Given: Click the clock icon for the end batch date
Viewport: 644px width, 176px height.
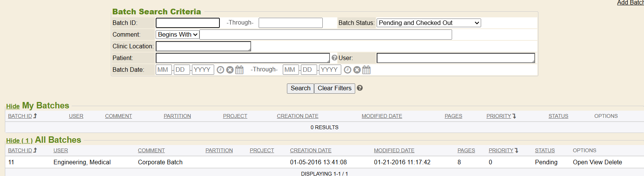Looking at the screenshot, I should point(348,70).
